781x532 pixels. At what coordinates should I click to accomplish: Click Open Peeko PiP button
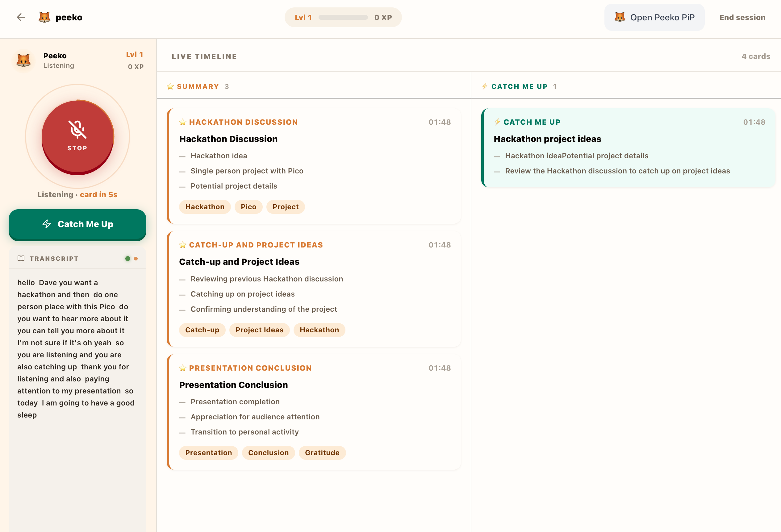click(654, 18)
